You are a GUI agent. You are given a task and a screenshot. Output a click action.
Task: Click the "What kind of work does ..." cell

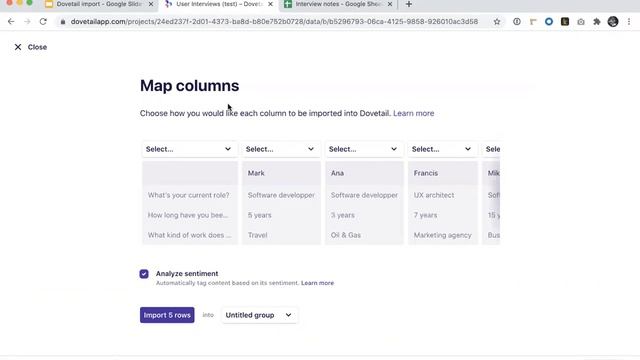click(189, 235)
